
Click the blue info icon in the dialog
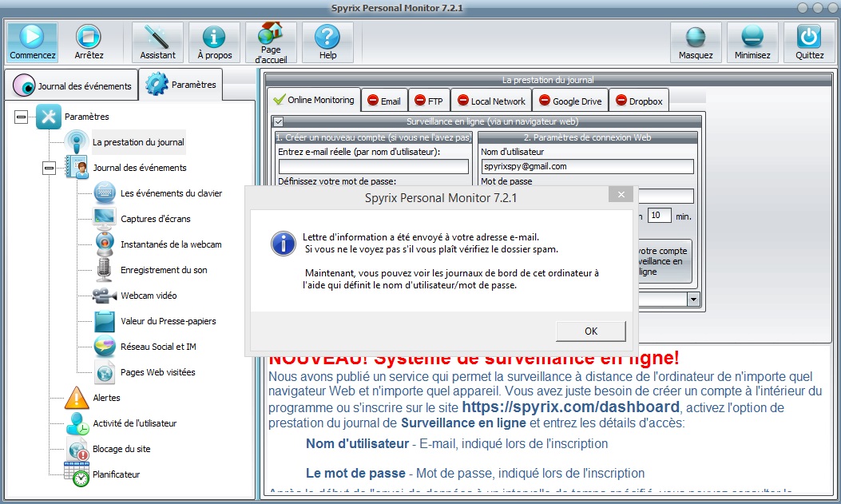tap(284, 244)
